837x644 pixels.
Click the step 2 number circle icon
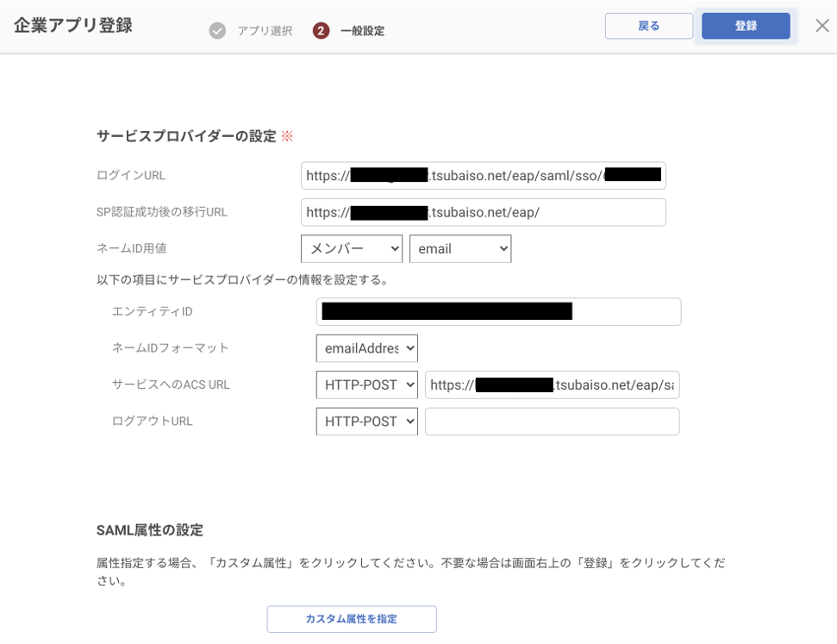pos(321,31)
